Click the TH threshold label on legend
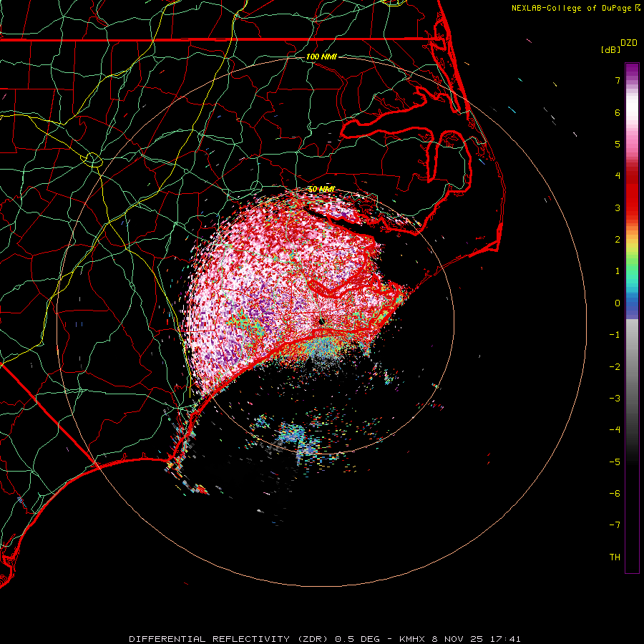Screen dimensions: 644x644 [x=615, y=557]
